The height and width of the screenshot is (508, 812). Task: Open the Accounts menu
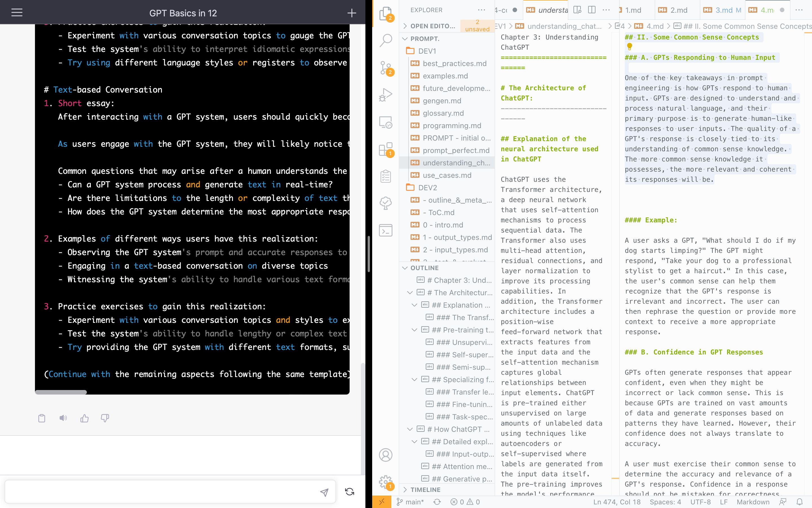[x=385, y=455]
